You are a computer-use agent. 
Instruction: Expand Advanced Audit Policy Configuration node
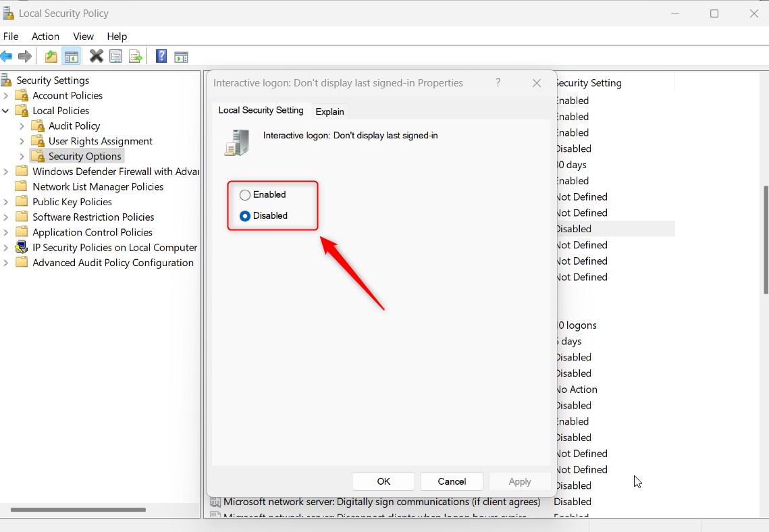[x=6, y=263]
